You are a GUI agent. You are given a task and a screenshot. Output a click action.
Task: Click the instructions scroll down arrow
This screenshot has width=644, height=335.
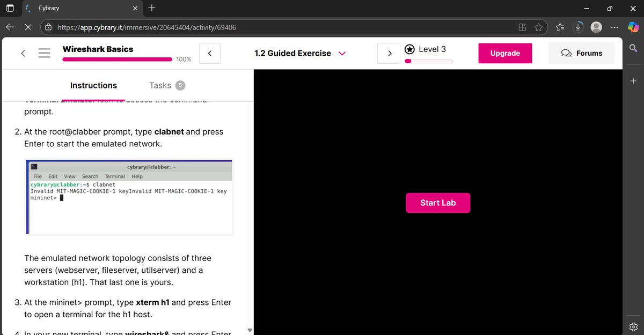click(250, 330)
